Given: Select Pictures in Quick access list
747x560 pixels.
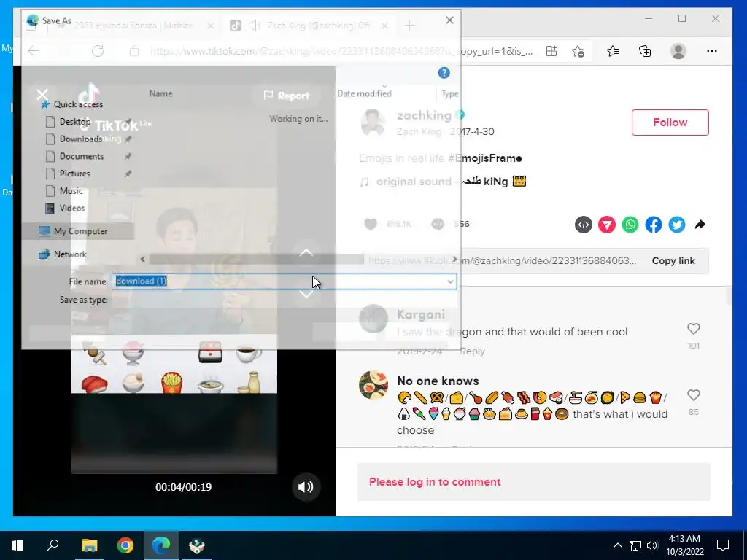Looking at the screenshot, I should (x=75, y=174).
